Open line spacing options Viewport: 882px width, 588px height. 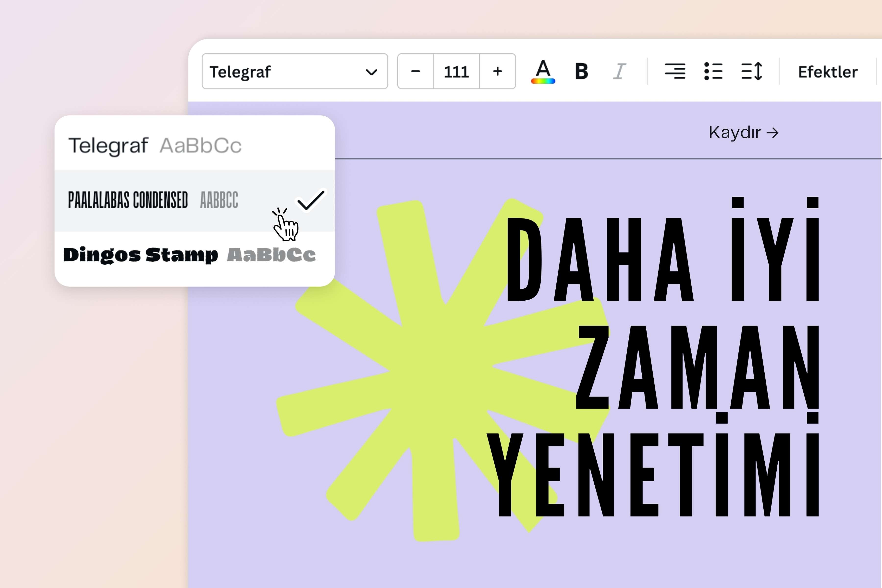(x=752, y=71)
